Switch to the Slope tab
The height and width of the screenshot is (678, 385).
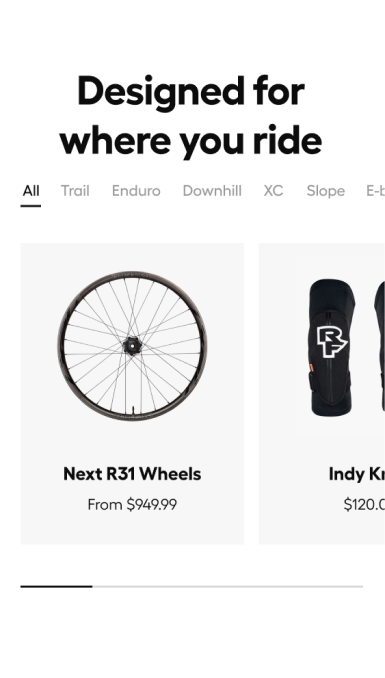(x=325, y=191)
